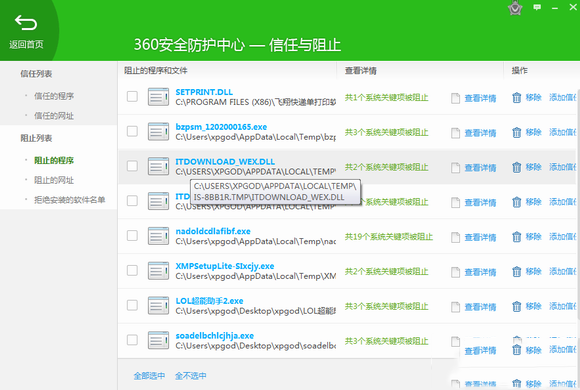Click file name bzpsm_1202000165.exe
The image size is (580, 390).
221,127
